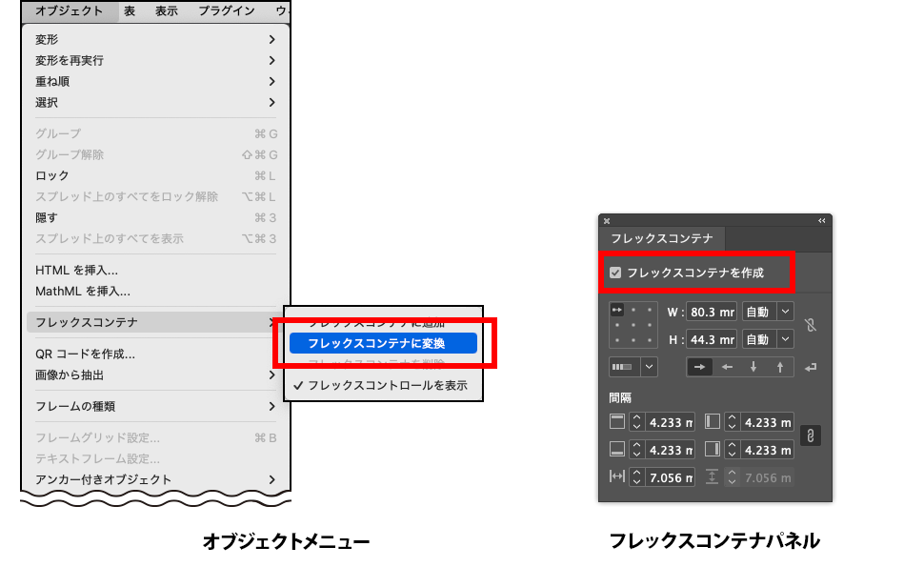Collapse the panel with double-arrow icon
The width and height of the screenshot is (924, 567).
coord(821,220)
